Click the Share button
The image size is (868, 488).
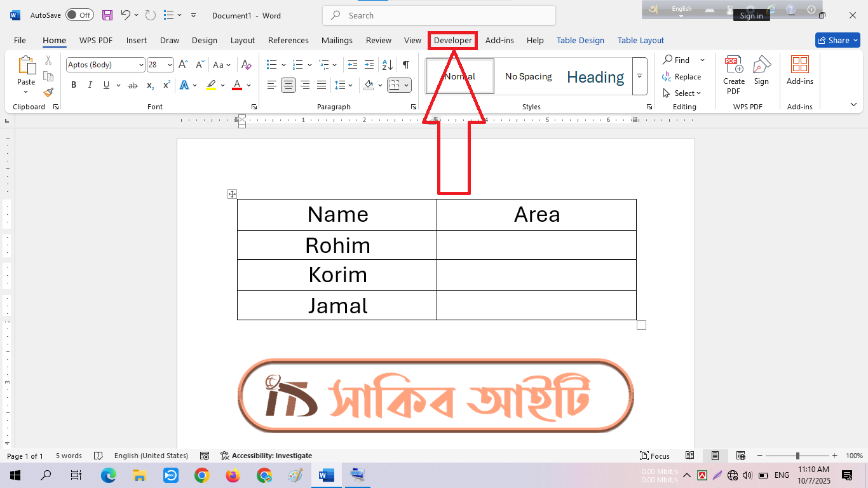tap(837, 39)
